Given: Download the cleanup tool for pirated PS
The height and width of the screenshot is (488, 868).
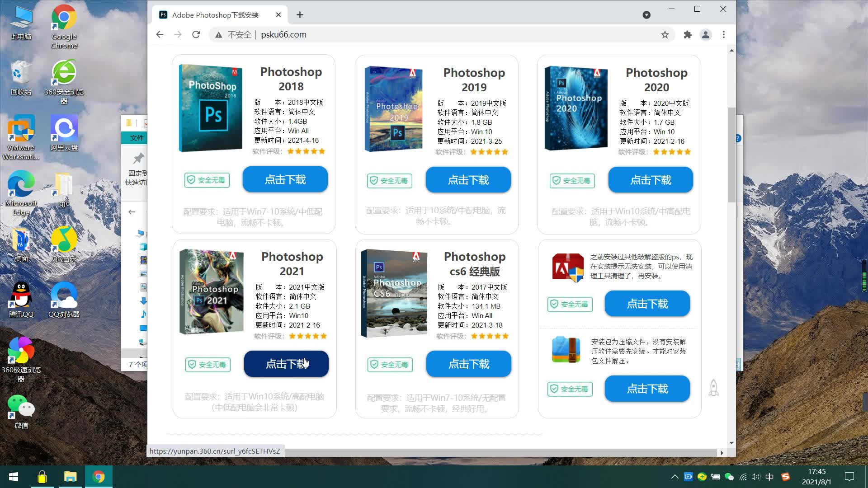Looking at the screenshot, I should click(x=647, y=304).
